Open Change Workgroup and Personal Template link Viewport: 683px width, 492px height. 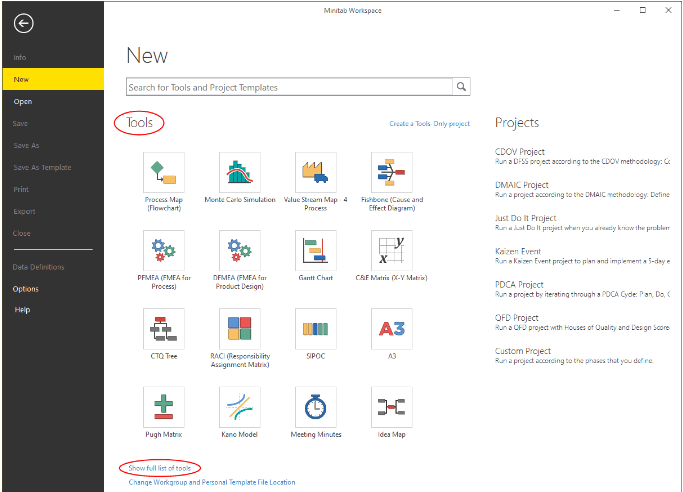pyautogui.click(x=212, y=482)
